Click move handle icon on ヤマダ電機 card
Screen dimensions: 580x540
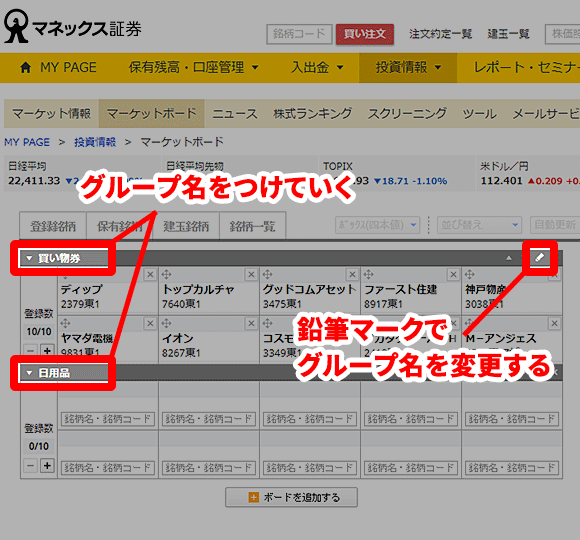click(x=65, y=323)
